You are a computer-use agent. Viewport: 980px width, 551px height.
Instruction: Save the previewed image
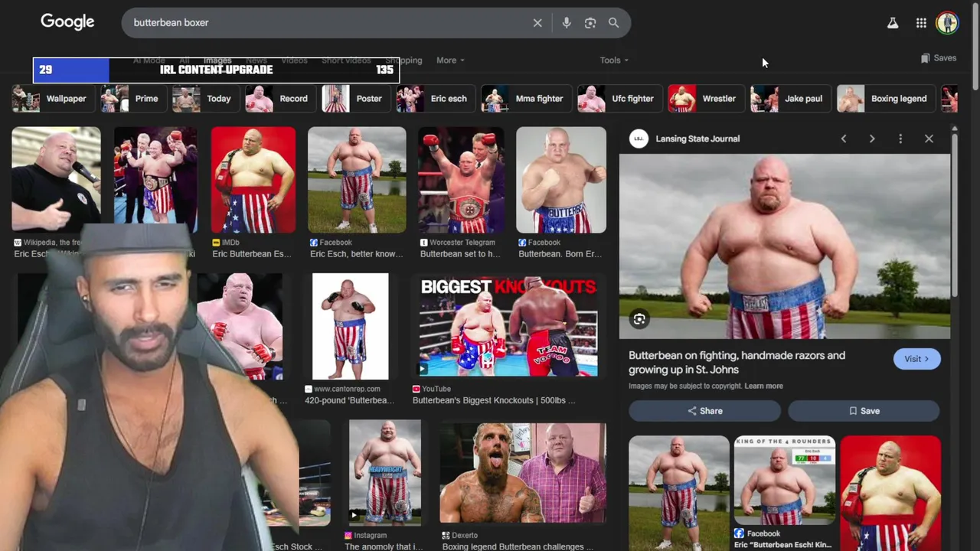coord(864,411)
